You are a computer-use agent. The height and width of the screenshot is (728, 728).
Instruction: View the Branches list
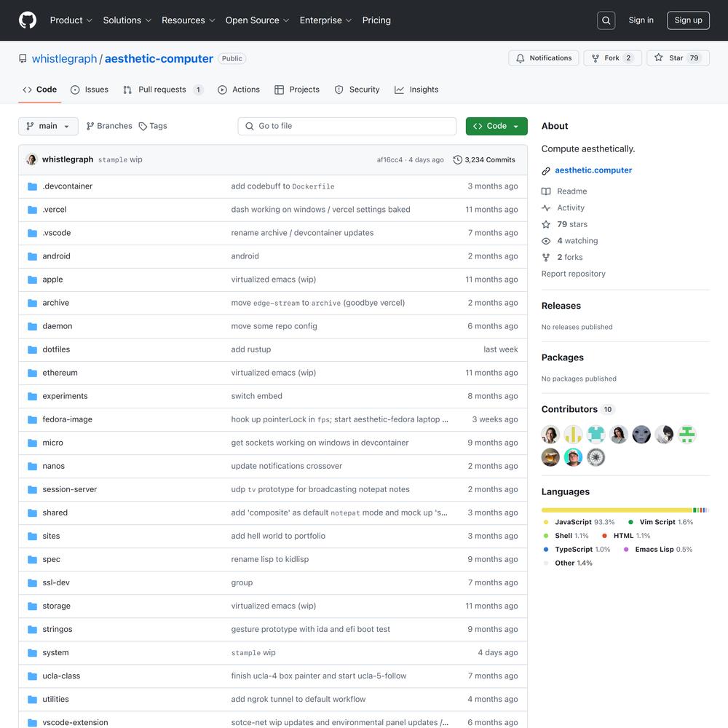click(109, 126)
